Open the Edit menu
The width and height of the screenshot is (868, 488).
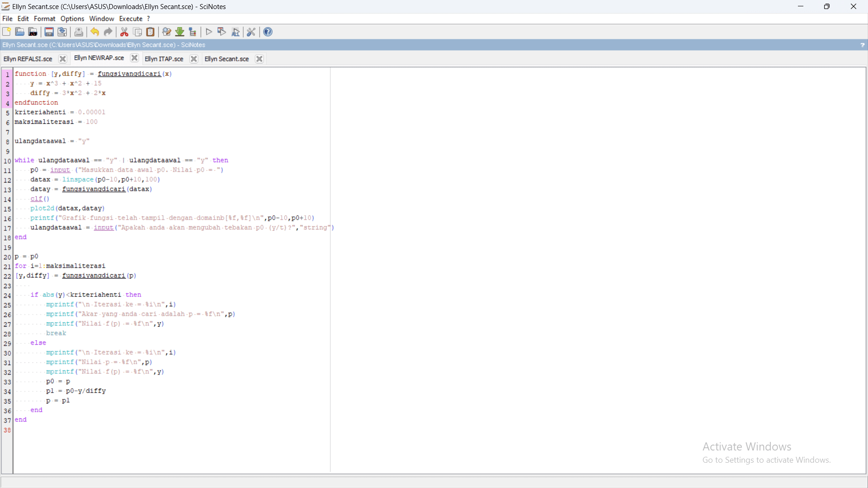pos(23,19)
